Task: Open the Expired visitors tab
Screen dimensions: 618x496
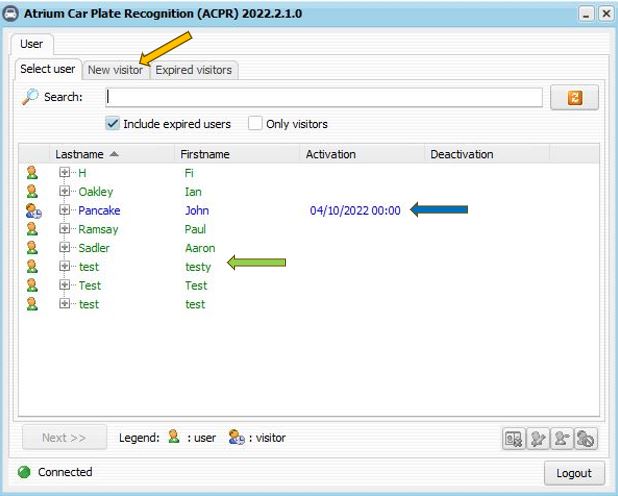Action: point(194,70)
